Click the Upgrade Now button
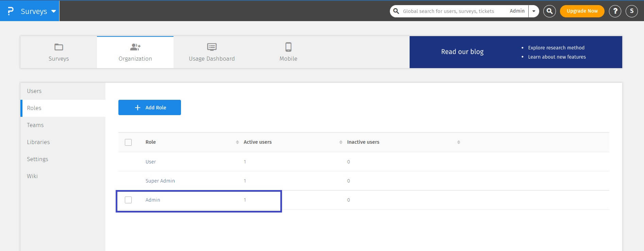Viewport: 644px width, 251px height. 582,11
